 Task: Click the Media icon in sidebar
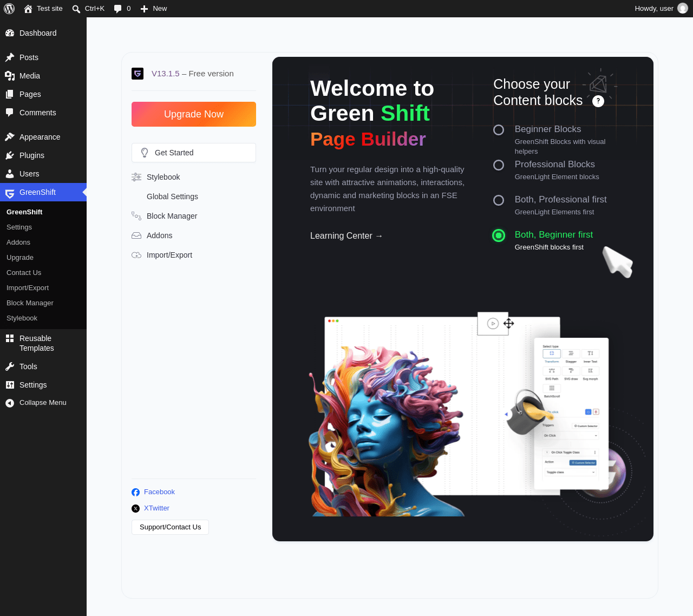[x=10, y=76]
